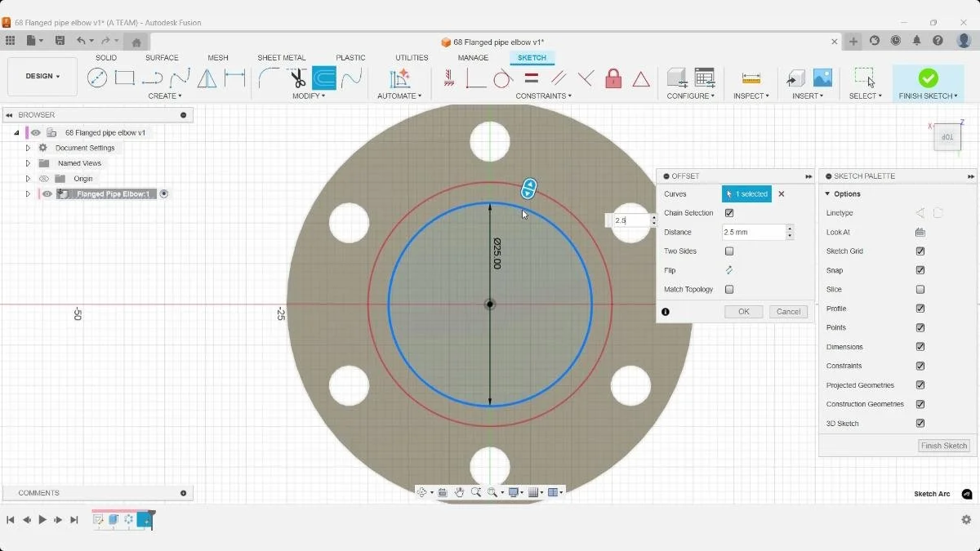Apply the Equal constraint
The width and height of the screenshot is (980, 551).
(x=531, y=78)
